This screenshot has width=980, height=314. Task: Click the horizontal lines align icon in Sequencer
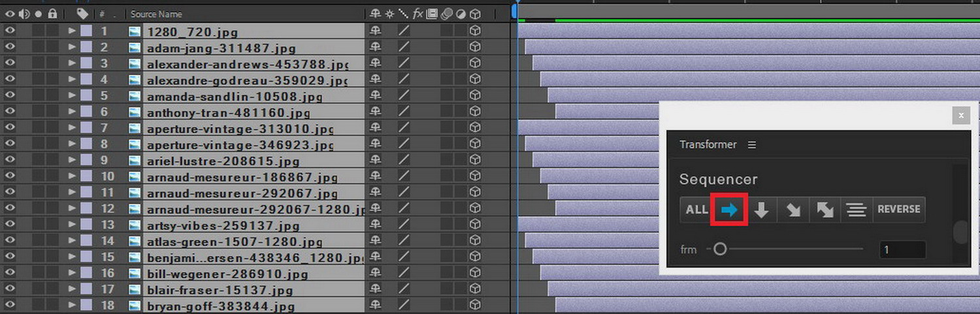coord(857,210)
